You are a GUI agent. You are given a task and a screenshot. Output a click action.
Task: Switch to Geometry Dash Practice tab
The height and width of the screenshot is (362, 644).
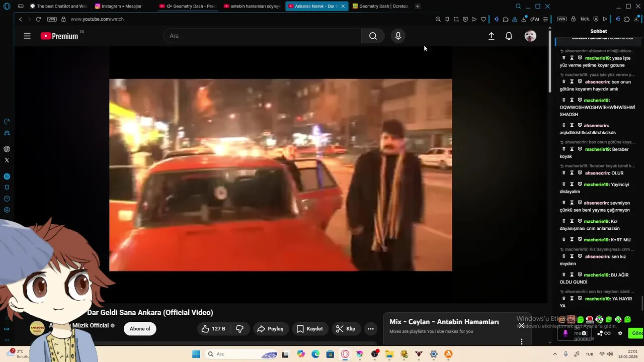click(x=187, y=6)
